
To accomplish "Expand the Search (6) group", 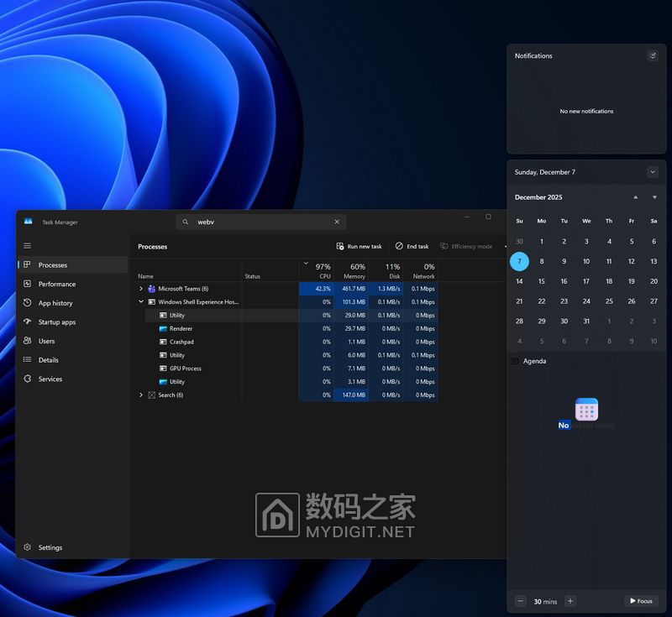I will (141, 395).
